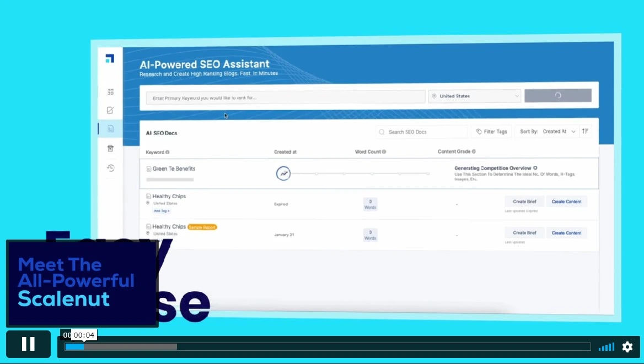The image size is (644, 364).
Task: Click Add Tag under Healthy Chips
Action: point(162,211)
